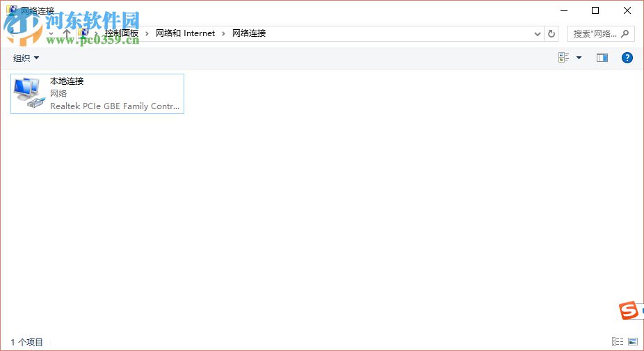The width and height of the screenshot is (644, 351).
Task: Select the 本地连接 network adapter icon
Action: pyautogui.click(x=29, y=93)
